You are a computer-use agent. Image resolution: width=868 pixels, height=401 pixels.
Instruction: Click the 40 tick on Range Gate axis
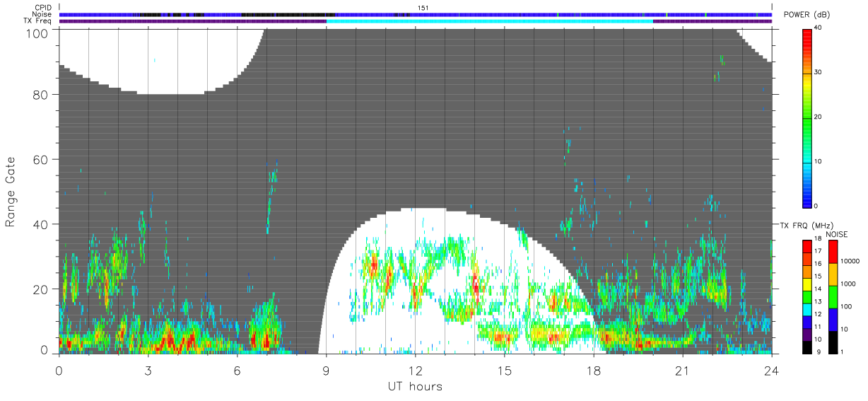(x=42, y=224)
